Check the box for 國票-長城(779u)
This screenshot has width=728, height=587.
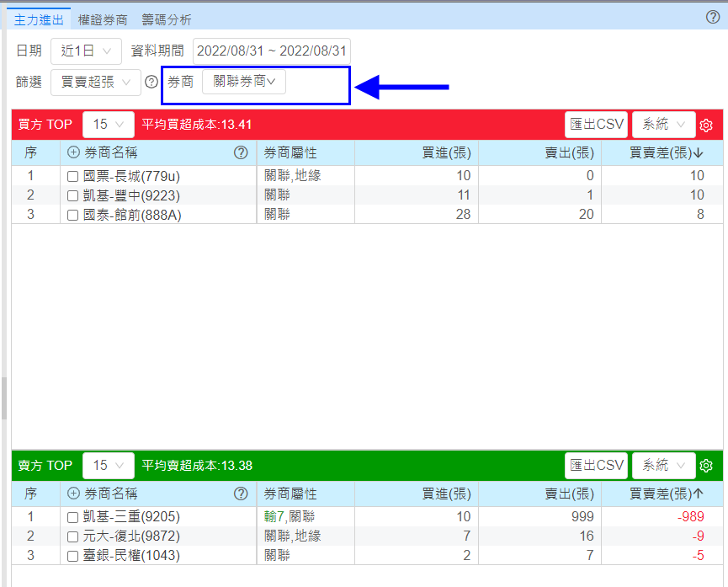tap(73, 177)
